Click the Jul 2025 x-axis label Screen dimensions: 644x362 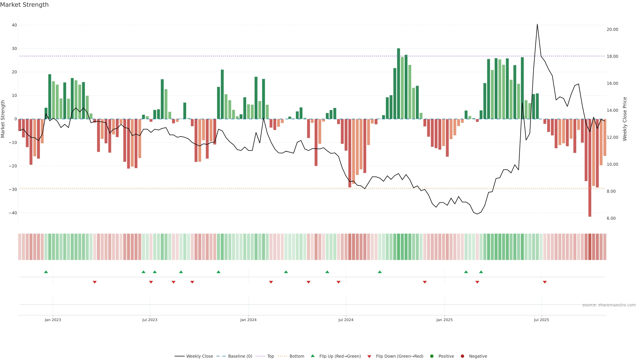pyautogui.click(x=542, y=320)
